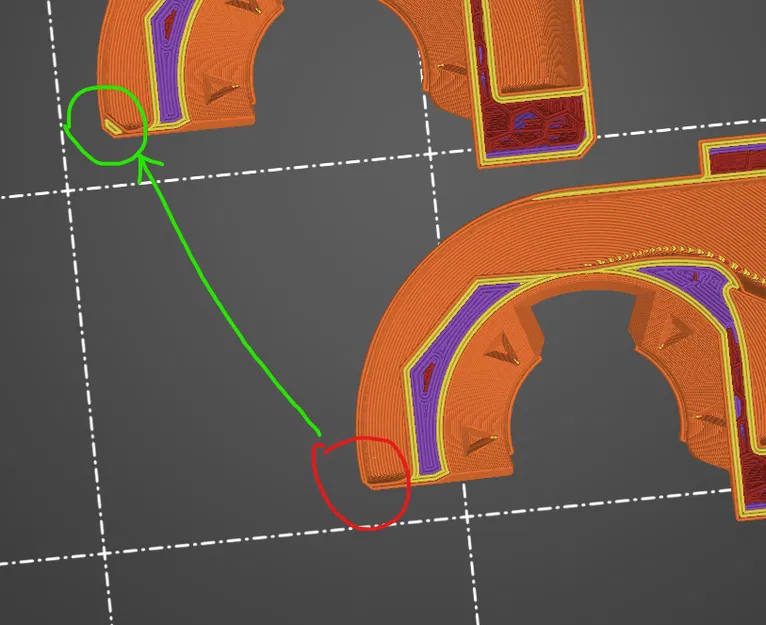Click the purple strip on the upper-left arch
This screenshot has width=766, height=625.
169,61
